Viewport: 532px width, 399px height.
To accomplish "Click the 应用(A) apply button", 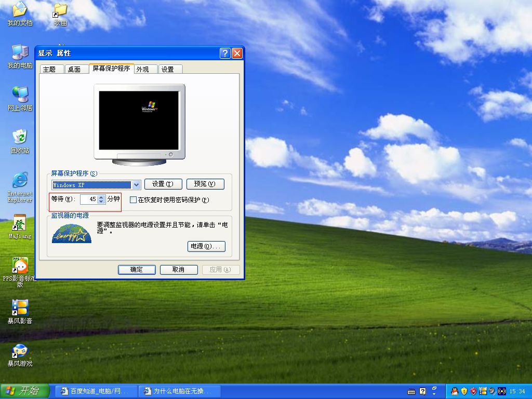I will tap(221, 270).
